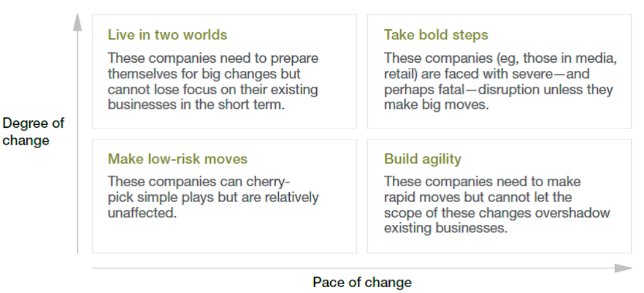Screen dimensions: 644x293
Task: Click the upward arrowhead on the vertical axis
Action: coord(77,22)
